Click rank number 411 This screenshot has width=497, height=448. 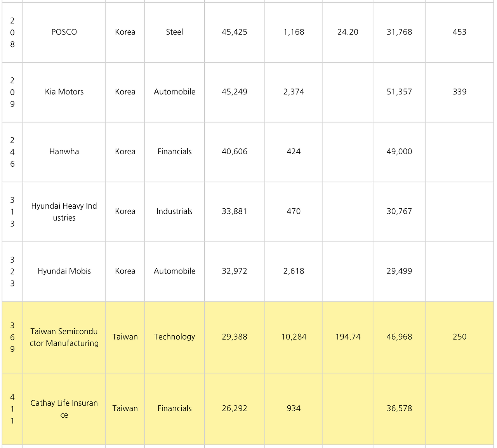[x=12, y=409]
